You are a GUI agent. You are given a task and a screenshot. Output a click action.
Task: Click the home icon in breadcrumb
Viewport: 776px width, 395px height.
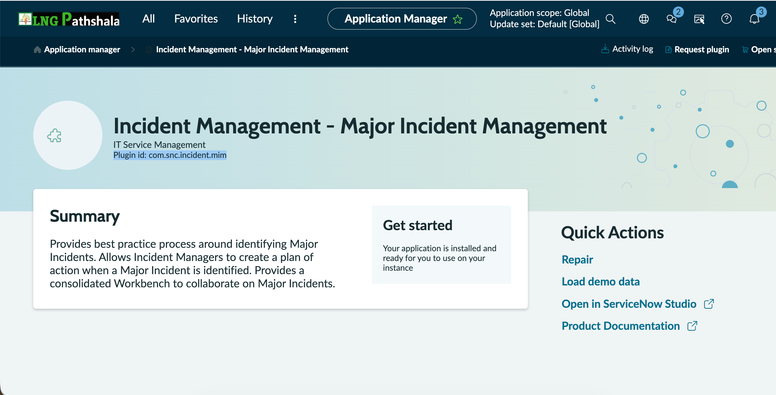tap(37, 49)
